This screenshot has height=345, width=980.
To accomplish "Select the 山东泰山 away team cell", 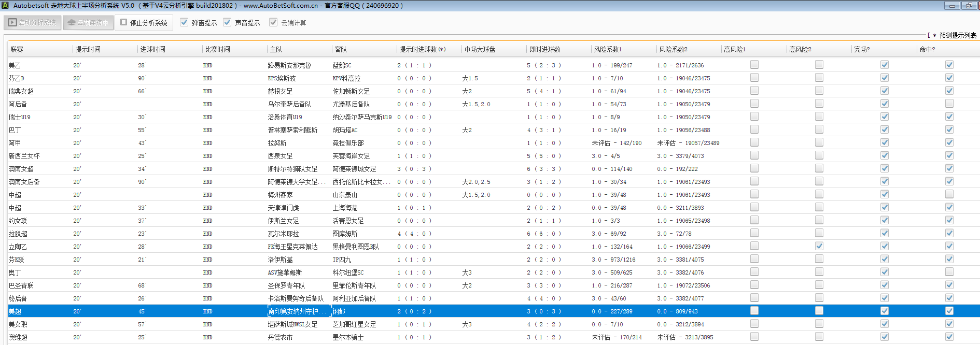I will coord(345,195).
